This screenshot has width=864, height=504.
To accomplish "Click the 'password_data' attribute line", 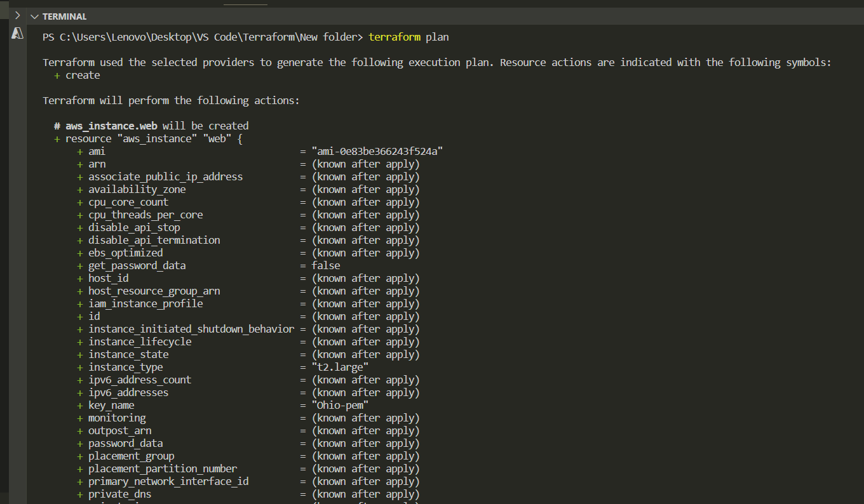I will tap(125, 443).
